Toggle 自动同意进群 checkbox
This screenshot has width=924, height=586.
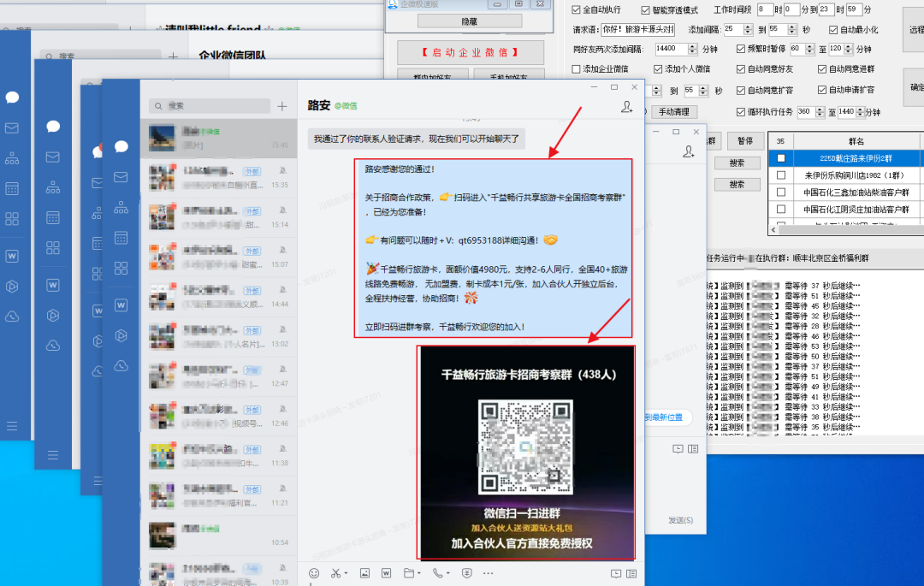822,69
